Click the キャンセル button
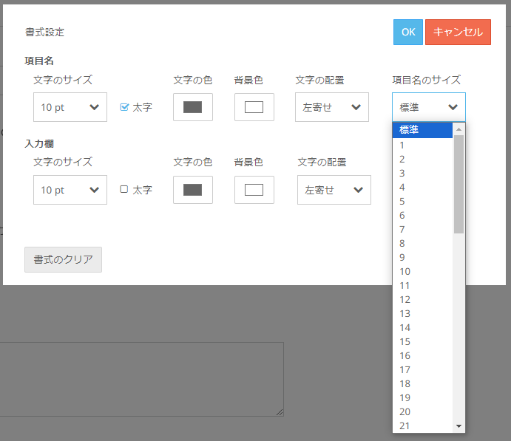This screenshot has width=511, height=441. (x=458, y=32)
